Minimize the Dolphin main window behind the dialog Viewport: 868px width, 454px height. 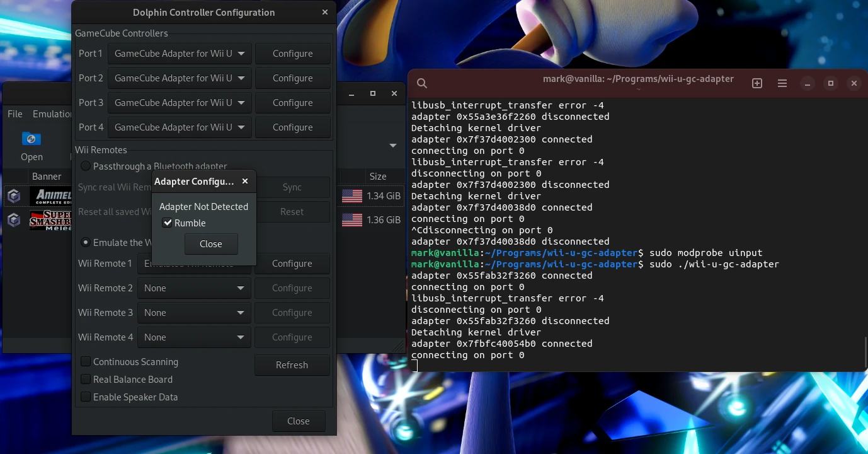(351, 93)
